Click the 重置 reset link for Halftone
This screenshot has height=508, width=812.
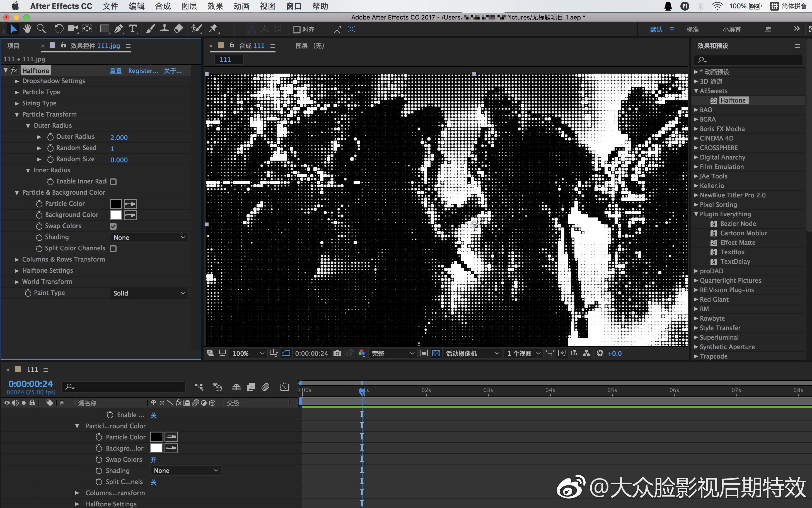pos(115,71)
